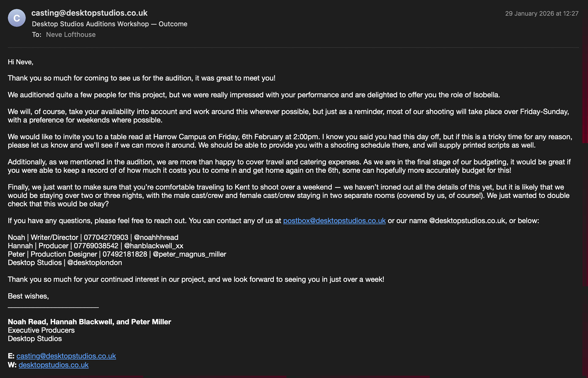Viewport: 588px width, 378px height.
Task: Click Peter's phone number 07492181828
Action: (125, 254)
